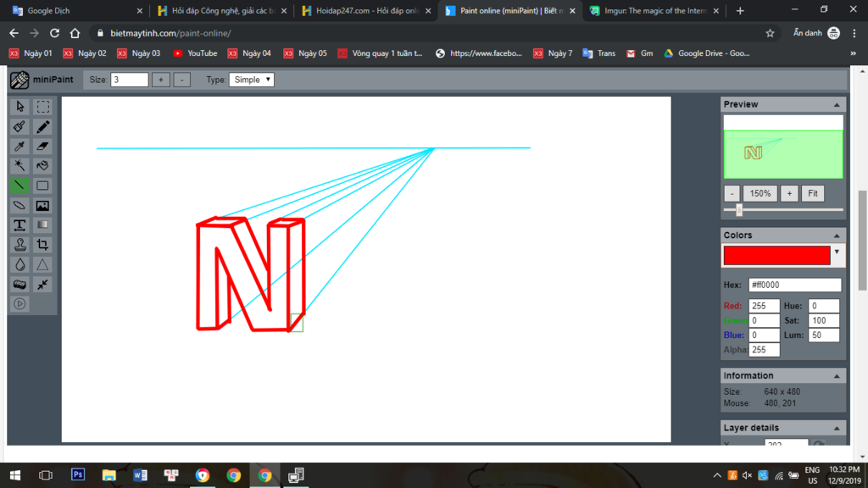Go to browser home page
Viewport: 868px width, 488px height.
coord(75,33)
